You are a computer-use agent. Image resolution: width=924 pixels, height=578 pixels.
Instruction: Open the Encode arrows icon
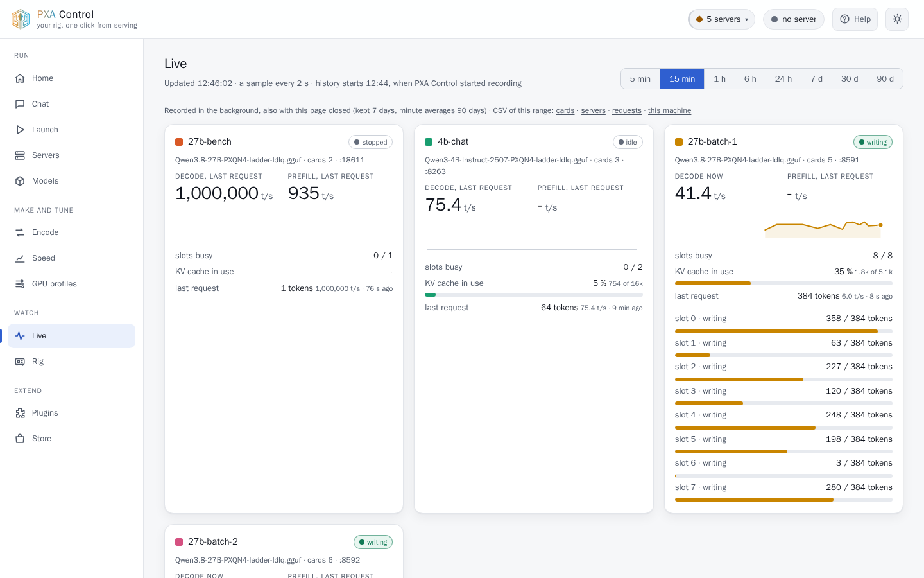pyautogui.click(x=20, y=232)
